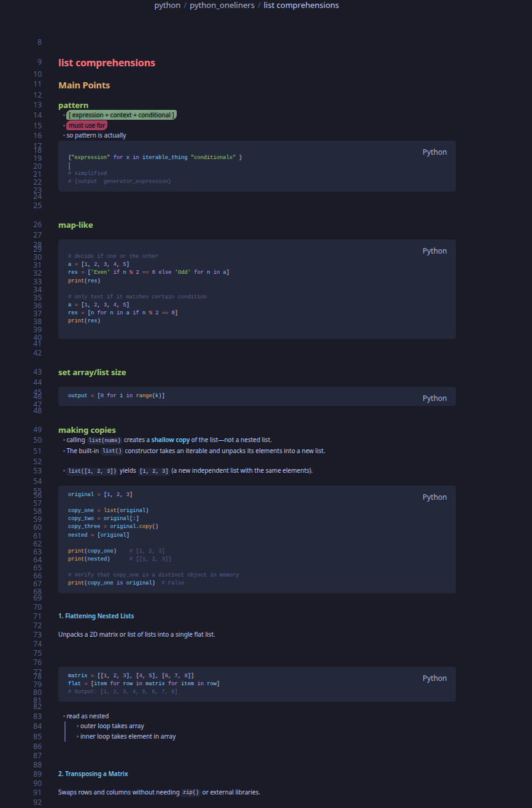Click line number 71 in the gutter
The width and height of the screenshot is (532, 808).
pyautogui.click(x=37, y=616)
